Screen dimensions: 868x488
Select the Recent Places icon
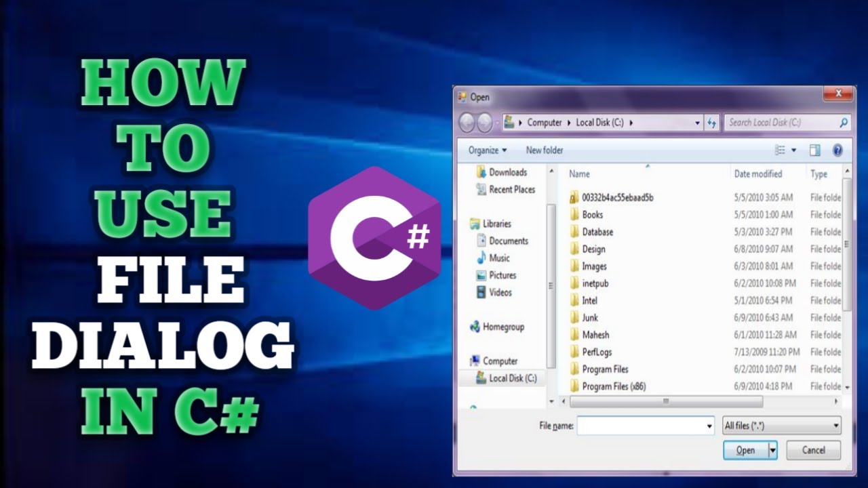pos(481,190)
